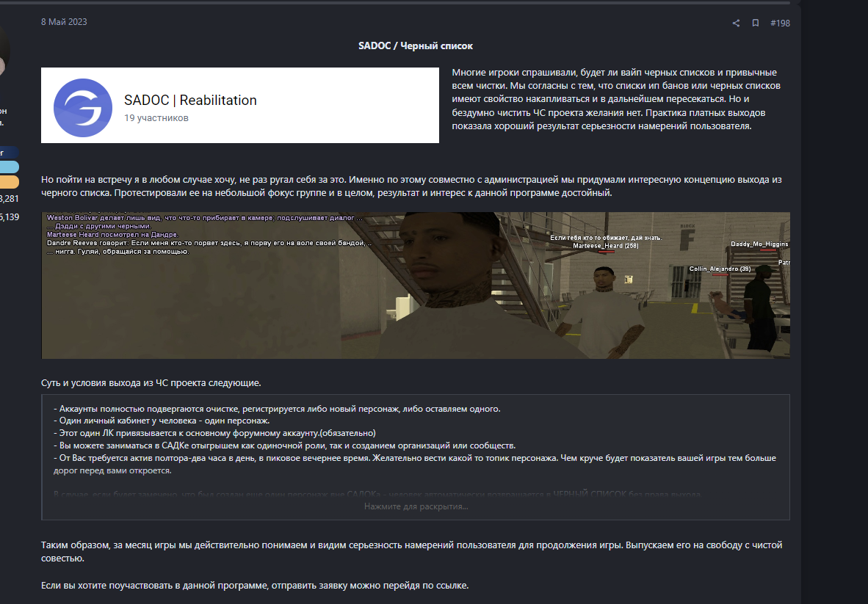Click the blue SADOC group logo

[x=83, y=107]
